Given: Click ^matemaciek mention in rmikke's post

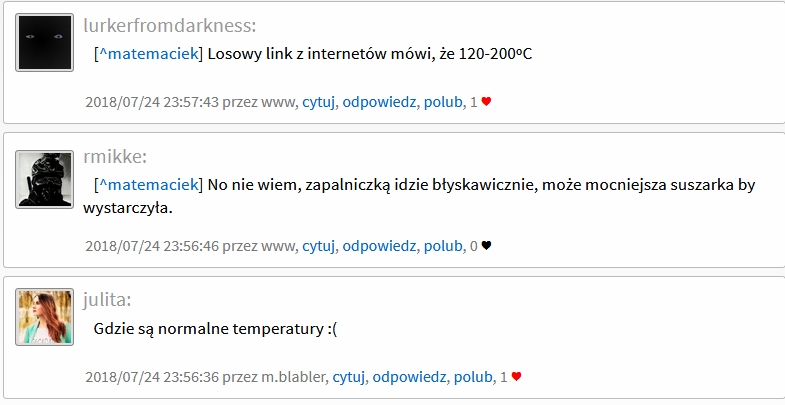Looking at the screenshot, I should coord(148,185).
